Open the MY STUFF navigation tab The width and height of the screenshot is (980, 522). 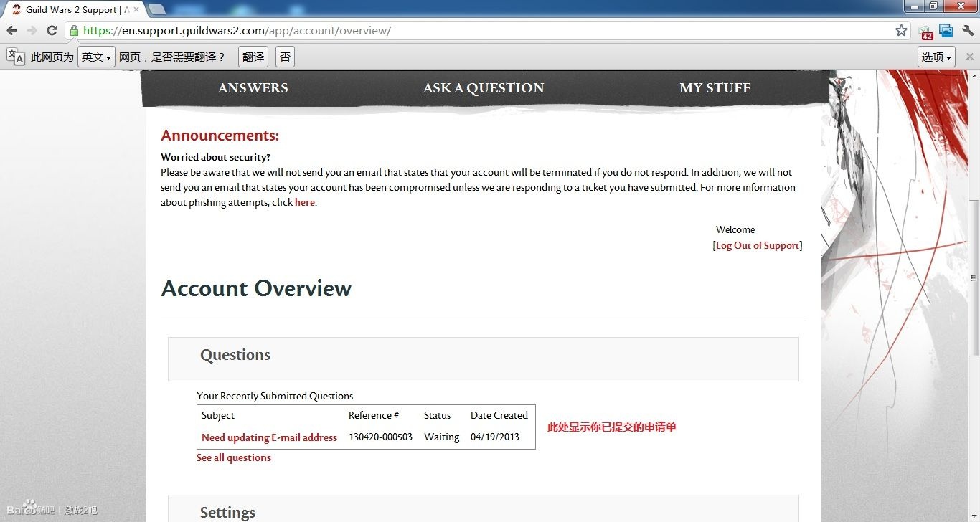(715, 88)
